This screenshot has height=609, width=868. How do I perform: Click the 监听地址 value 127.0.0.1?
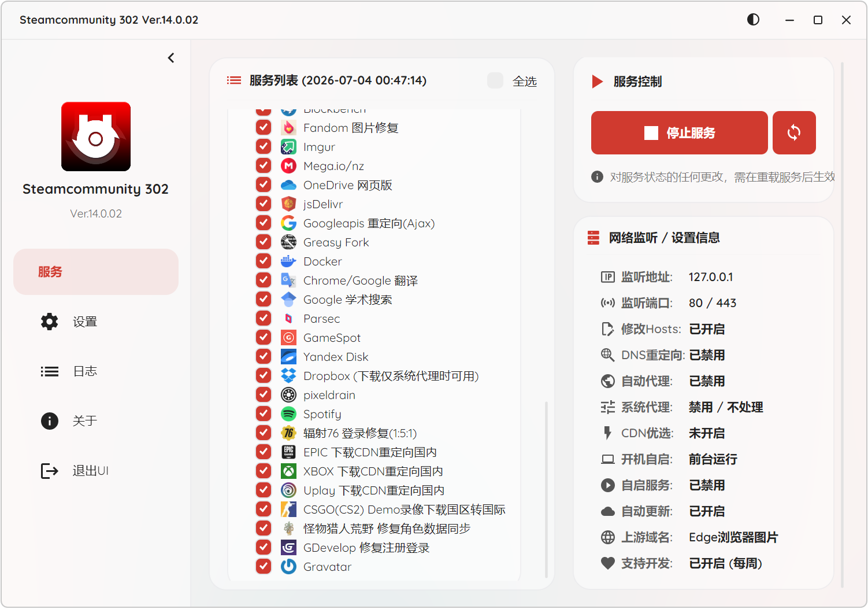(711, 277)
